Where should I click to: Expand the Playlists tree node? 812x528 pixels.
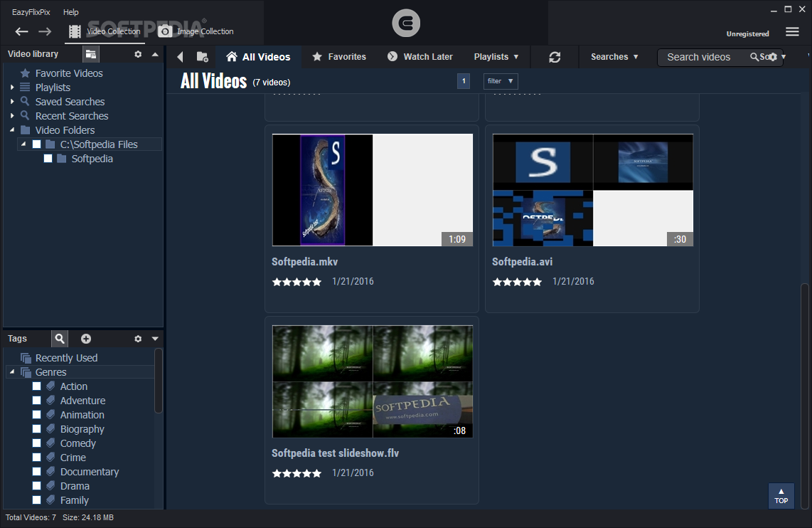[x=12, y=87]
